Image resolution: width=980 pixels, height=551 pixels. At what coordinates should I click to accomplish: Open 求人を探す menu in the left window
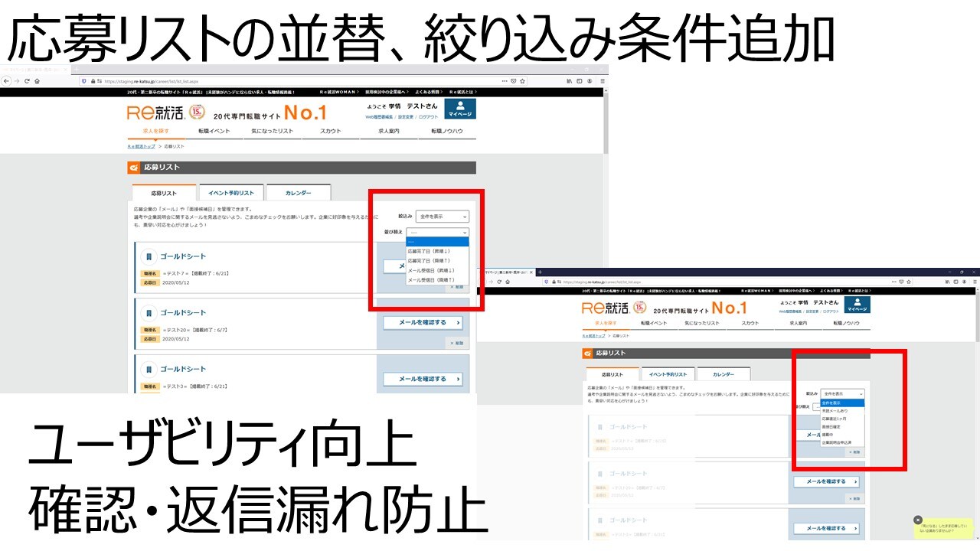pos(156,132)
